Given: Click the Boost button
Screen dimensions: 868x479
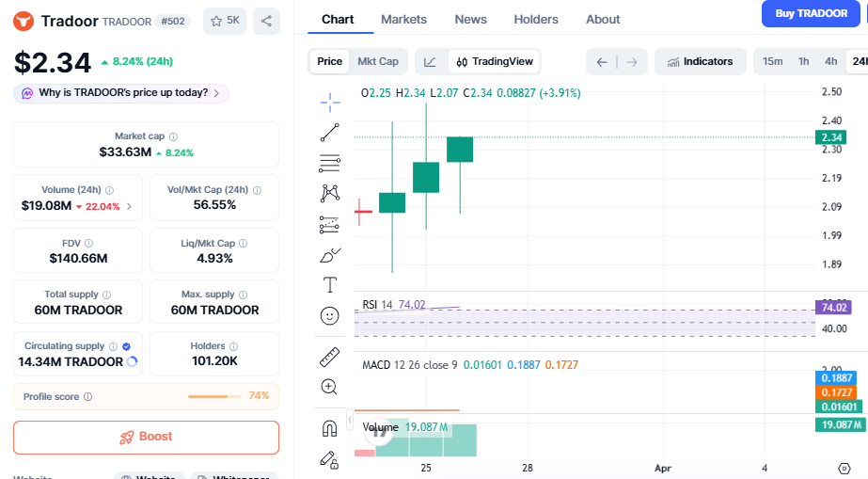Looking at the screenshot, I should tap(146, 437).
